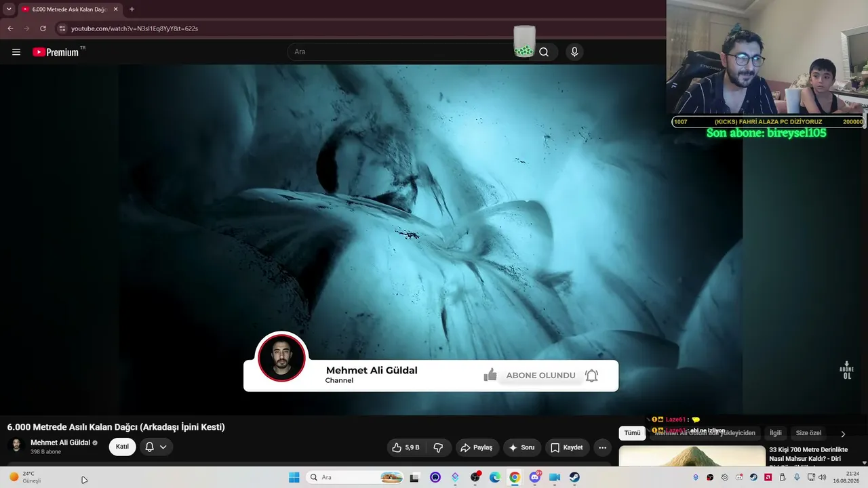Click the YouTube search magnifier button

(544, 52)
